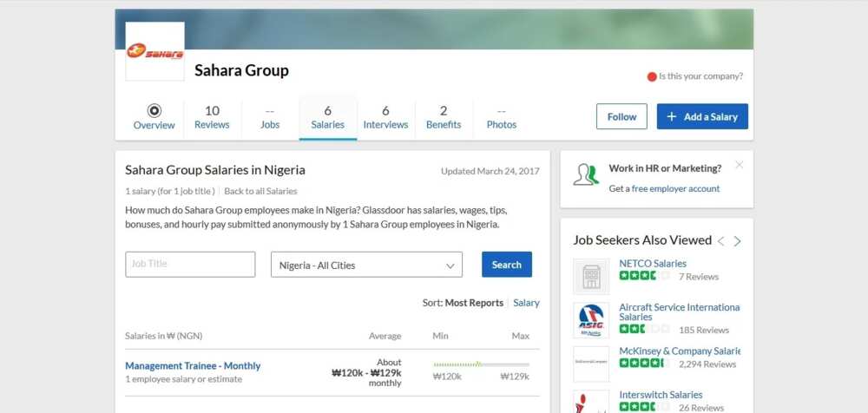Viewport: 868px width, 413px height.
Task: Click the 'Is this your company?' link
Action: pyautogui.click(x=700, y=76)
